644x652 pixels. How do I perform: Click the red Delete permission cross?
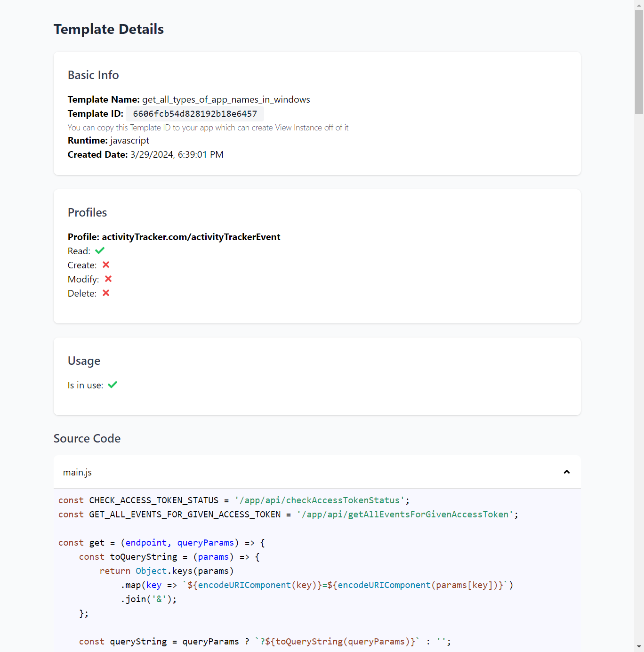tap(106, 293)
